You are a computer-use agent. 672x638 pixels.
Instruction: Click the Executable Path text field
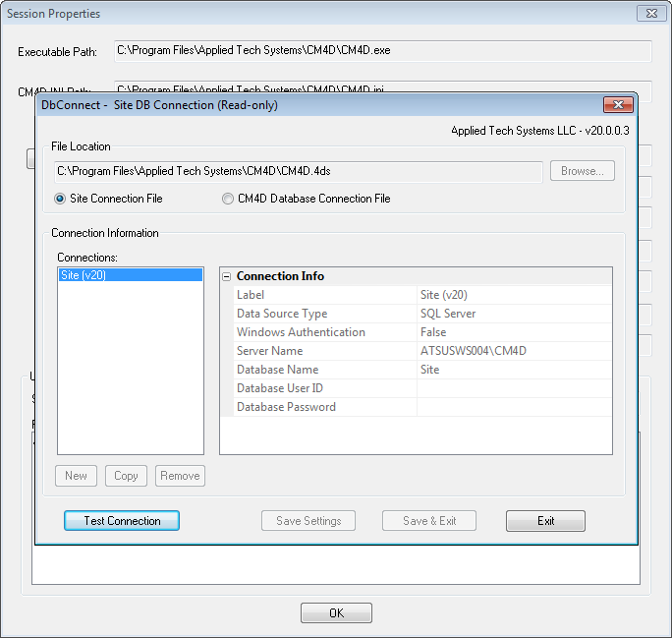(383, 51)
